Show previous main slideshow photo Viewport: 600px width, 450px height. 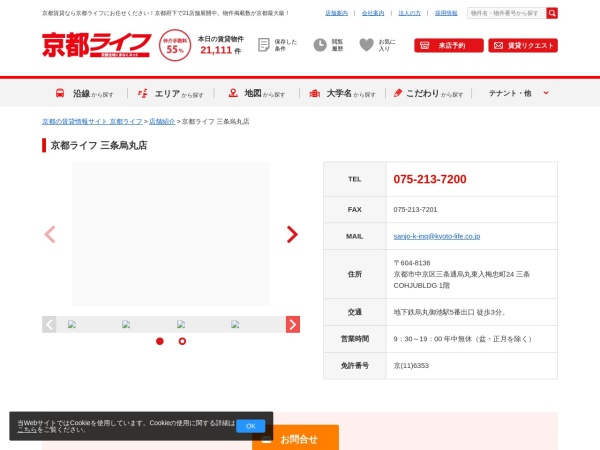(50, 234)
